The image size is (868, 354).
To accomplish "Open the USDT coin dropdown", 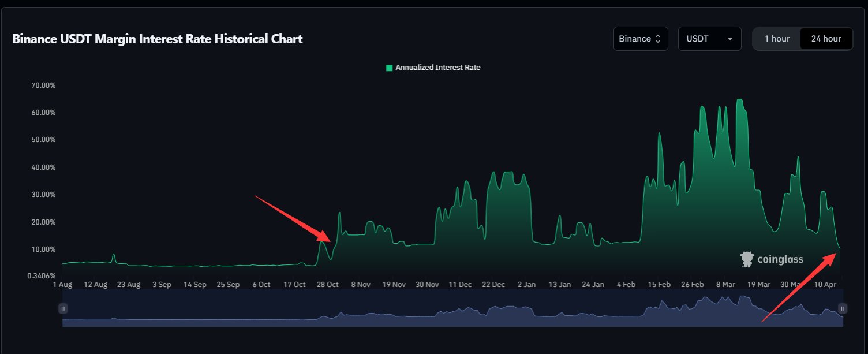I will pos(709,39).
